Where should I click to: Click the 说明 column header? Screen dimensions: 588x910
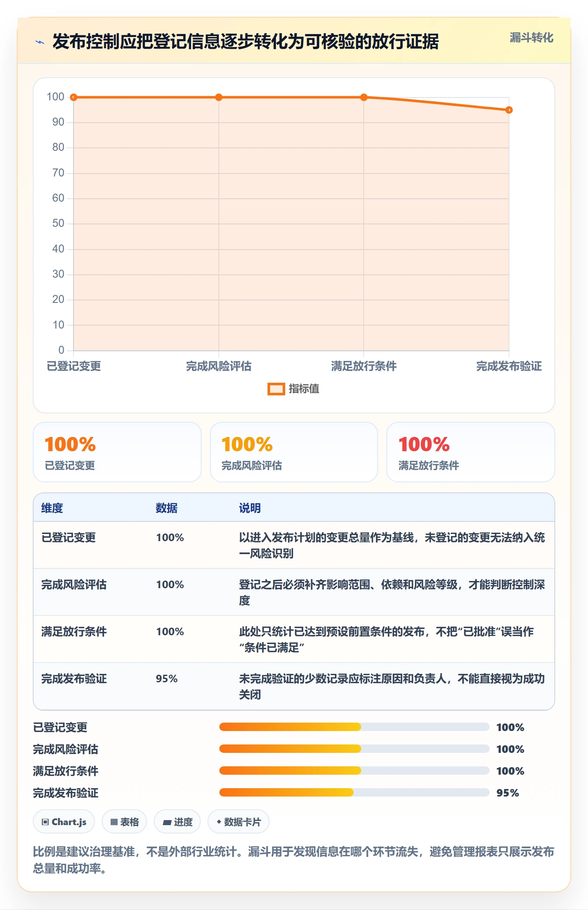pos(250,508)
